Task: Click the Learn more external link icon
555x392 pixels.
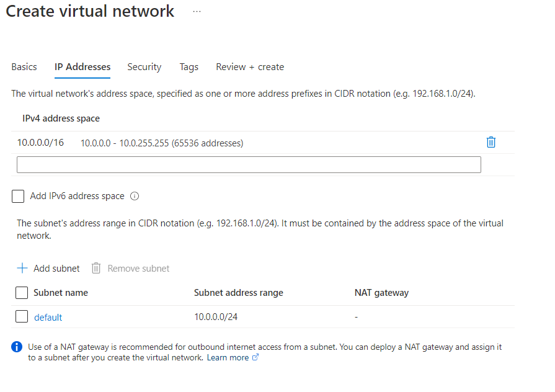Action: click(255, 358)
